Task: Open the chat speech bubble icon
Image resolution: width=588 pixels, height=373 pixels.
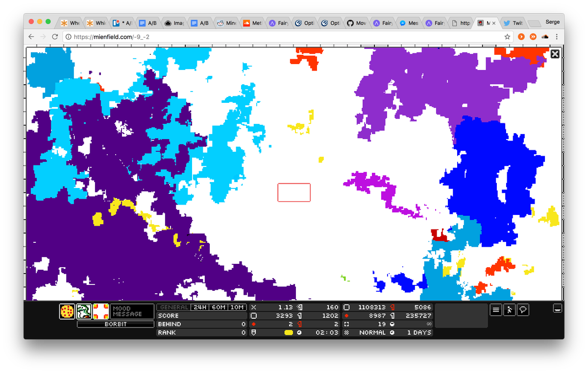Action: click(x=523, y=310)
